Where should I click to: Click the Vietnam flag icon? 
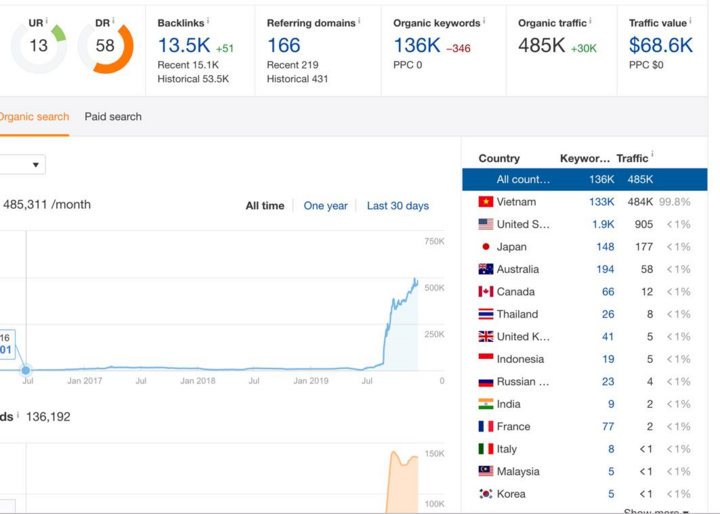pos(486,202)
